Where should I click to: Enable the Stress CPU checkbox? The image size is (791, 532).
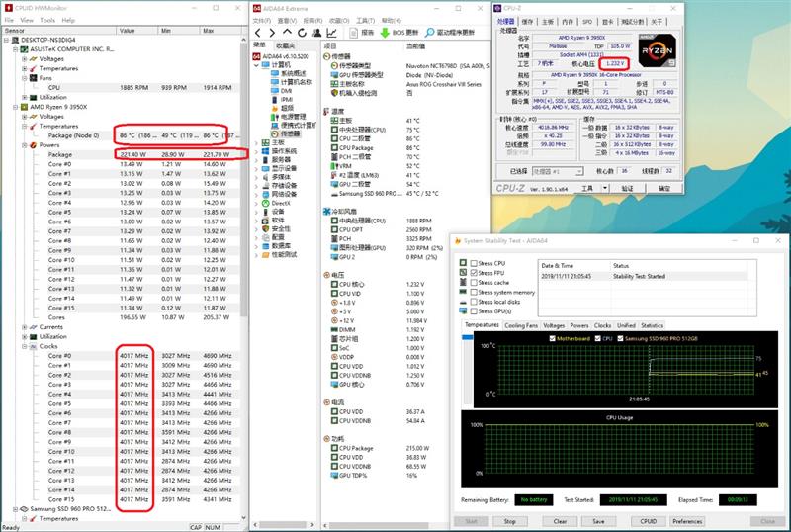[x=474, y=263]
